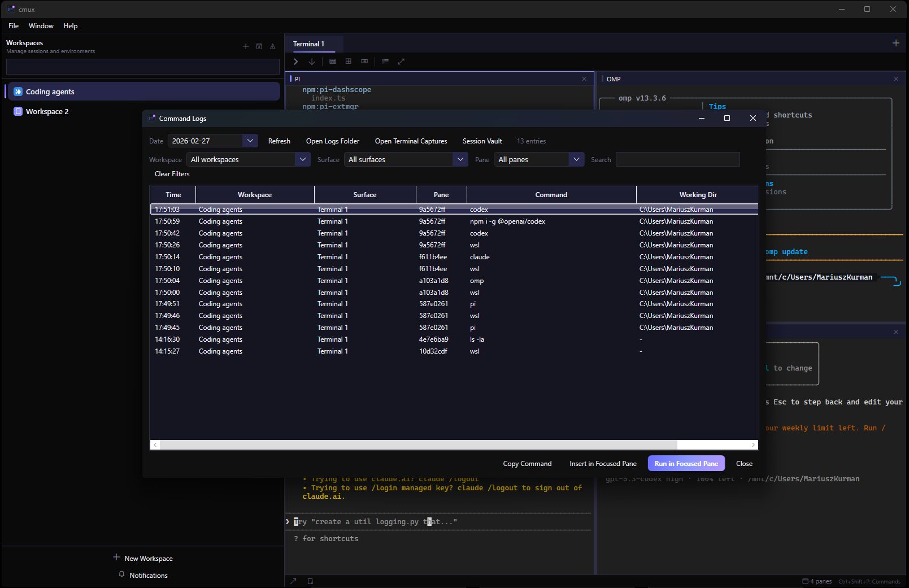Screen dimensions: 909x588
Task: Click the log Search input field
Action: [678, 159]
